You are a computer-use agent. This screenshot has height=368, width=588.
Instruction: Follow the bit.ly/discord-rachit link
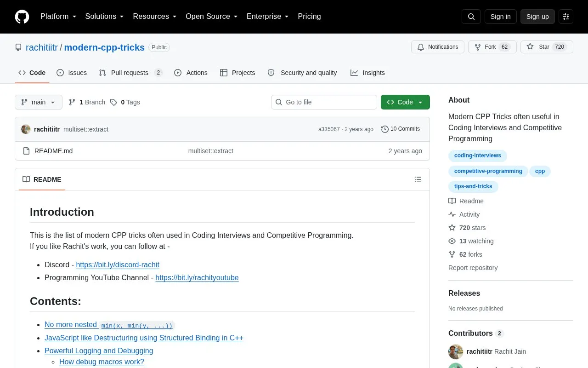[118, 264]
